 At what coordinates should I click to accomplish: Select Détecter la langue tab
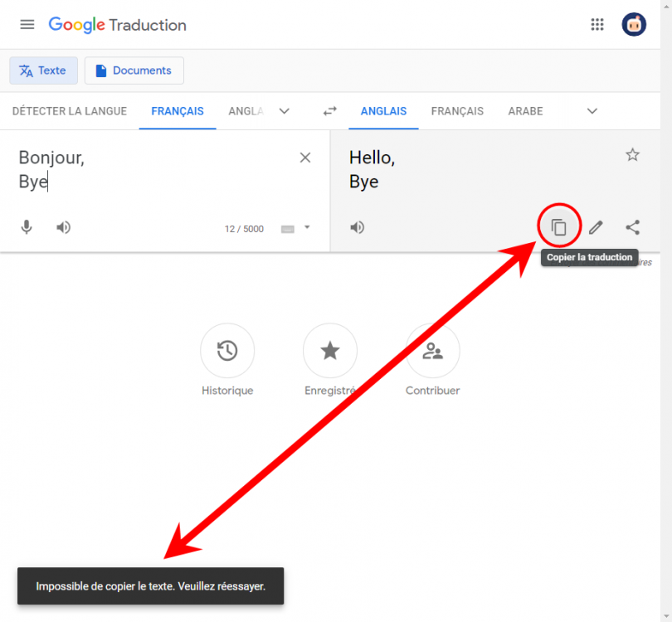tap(70, 111)
